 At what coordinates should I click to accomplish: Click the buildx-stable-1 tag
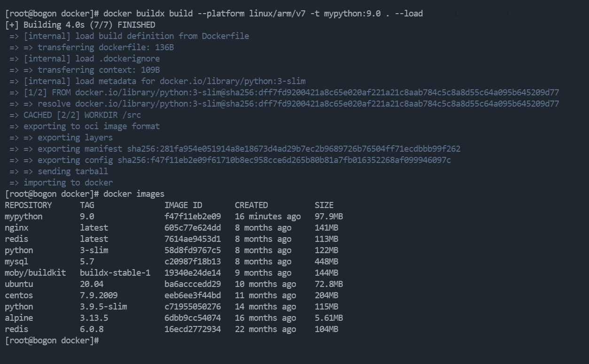[x=115, y=273]
